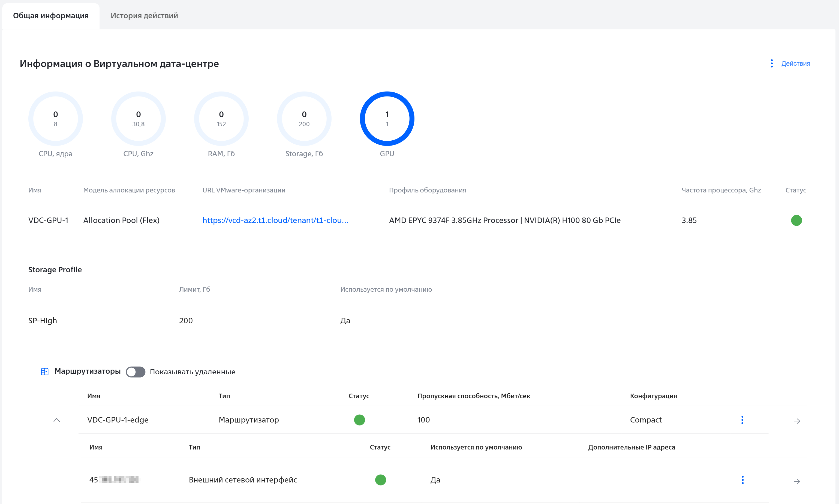This screenshot has width=839, height=504.
Task: Collapse the VDC-GPU-1-edge router row
Action: pos(57,420)
